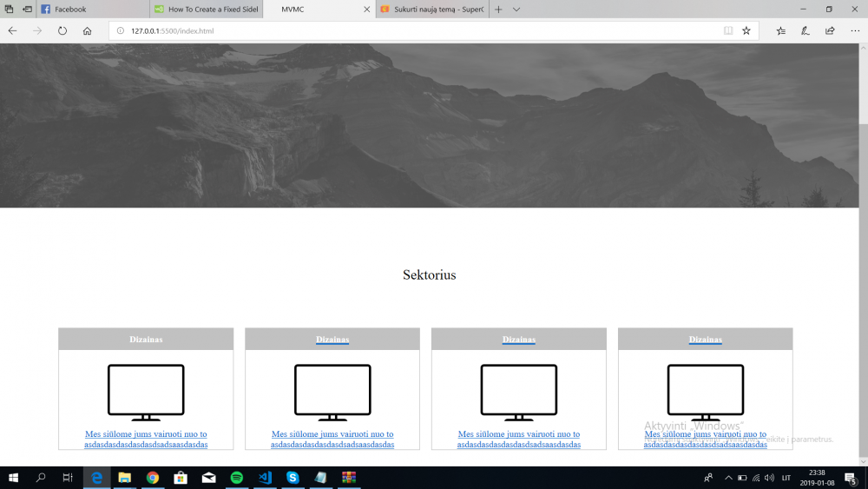Open WinRAR from taskbar
The image size is (868, 489).
coord(349,478)
